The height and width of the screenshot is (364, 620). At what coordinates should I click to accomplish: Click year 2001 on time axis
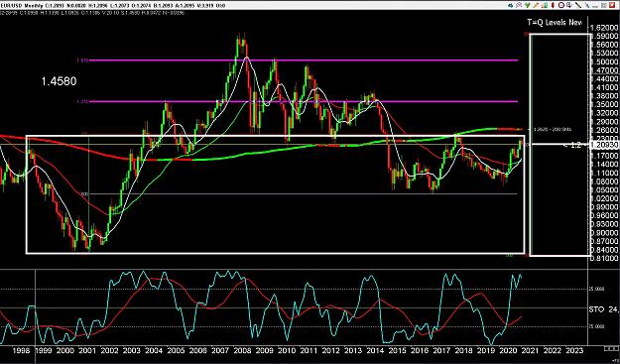(x=87, y=350)
